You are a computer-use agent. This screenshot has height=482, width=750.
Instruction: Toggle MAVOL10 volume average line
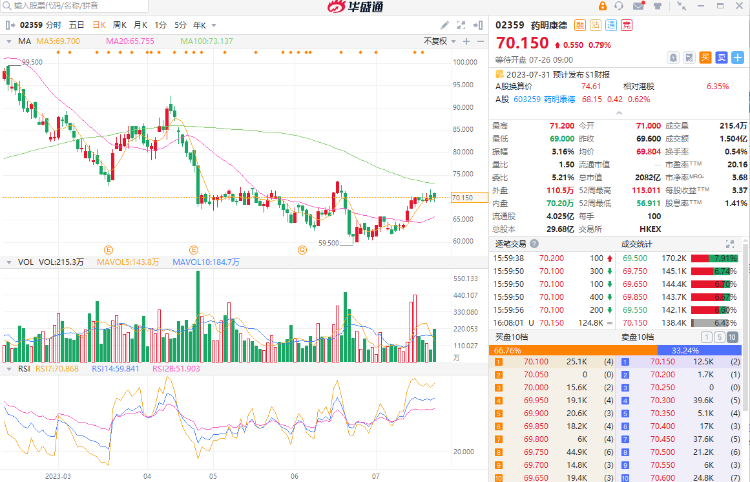pyautogui.click(x=206, y=262)
